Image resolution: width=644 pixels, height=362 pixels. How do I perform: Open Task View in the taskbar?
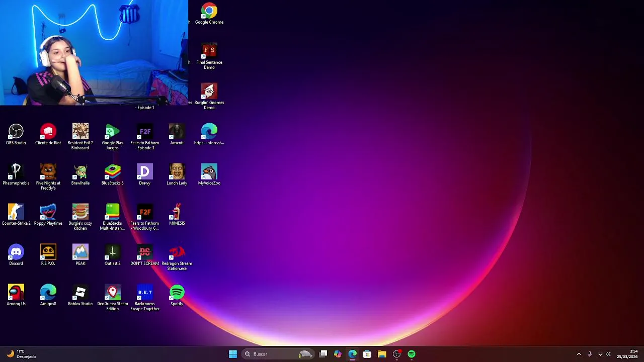324,354
